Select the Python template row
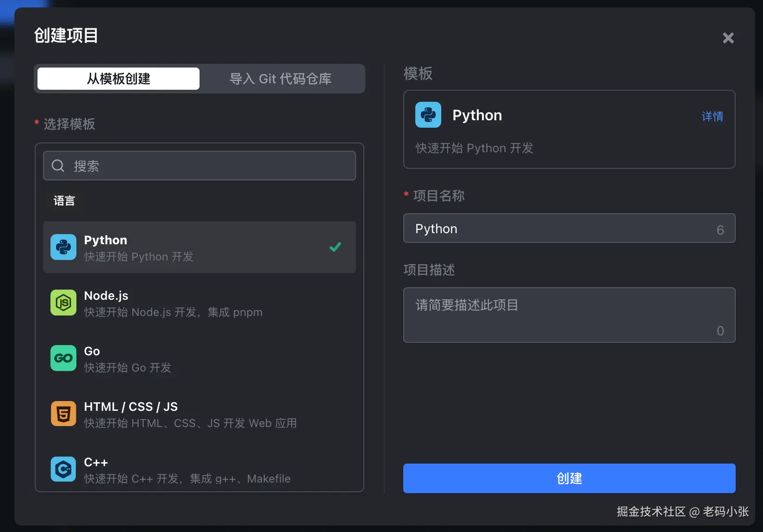Image resolution: width=763 pixels, height=532 pixels. click(200, 247)
